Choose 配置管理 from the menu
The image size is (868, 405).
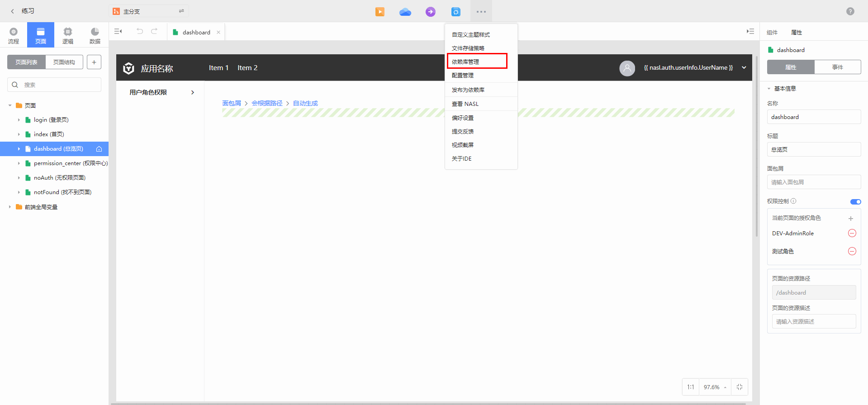click(481, 76)
